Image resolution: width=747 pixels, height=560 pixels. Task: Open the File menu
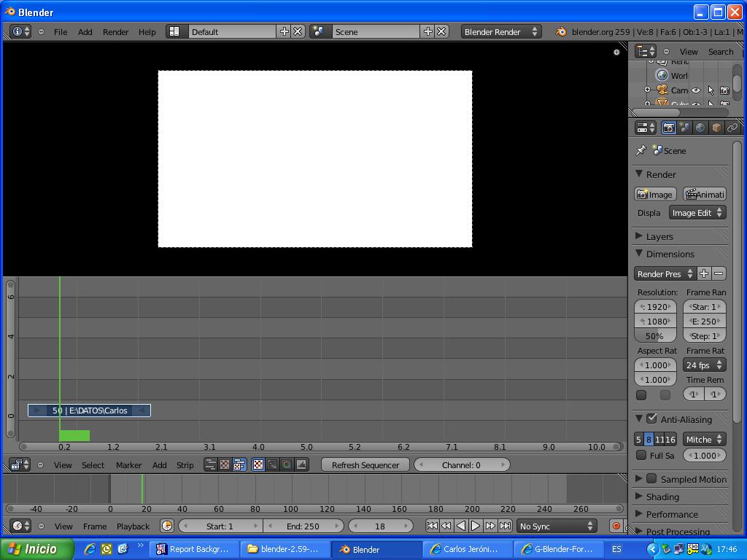61,31
